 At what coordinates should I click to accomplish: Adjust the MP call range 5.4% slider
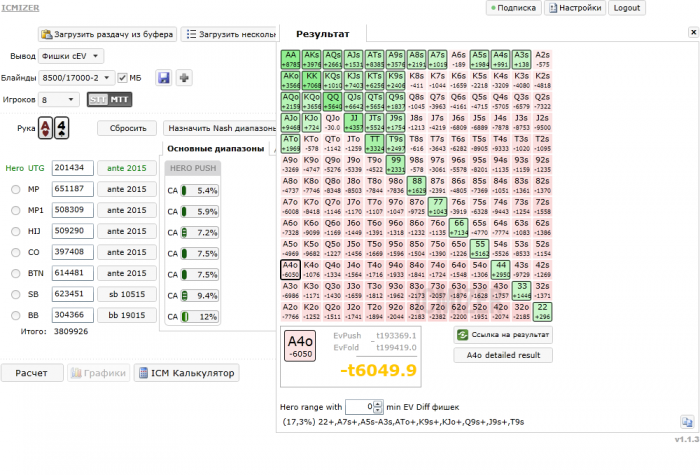pyautogui.click(x=200, y=191)
